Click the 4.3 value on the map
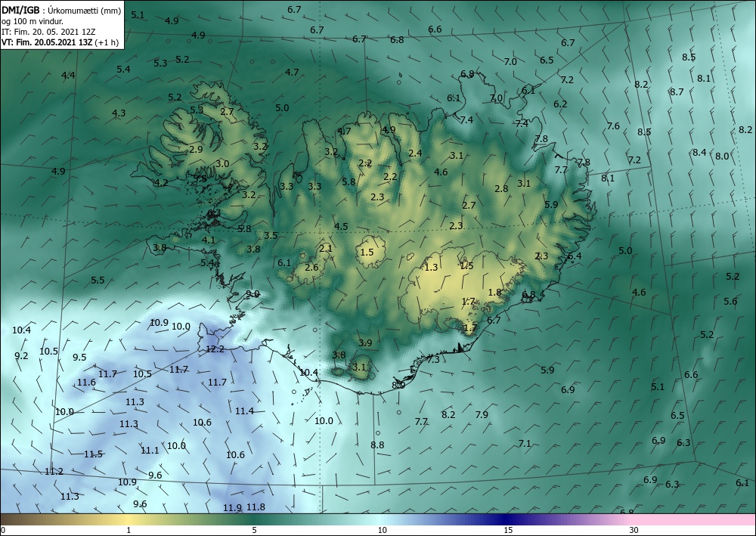This screenshot has width=756, height=536. coord(119,113)
